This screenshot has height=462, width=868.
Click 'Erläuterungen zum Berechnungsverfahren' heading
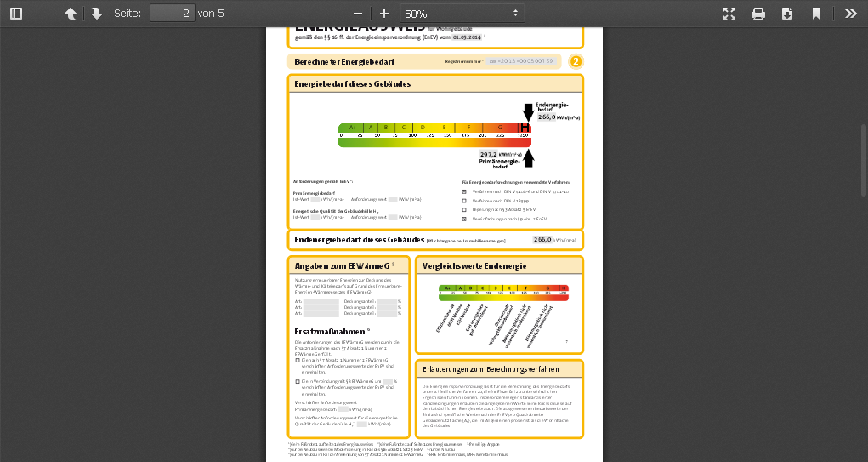(x=491, y=369)
